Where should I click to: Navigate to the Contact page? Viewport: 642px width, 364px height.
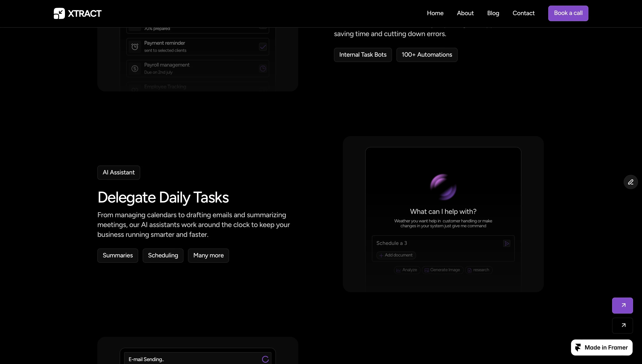523,13
